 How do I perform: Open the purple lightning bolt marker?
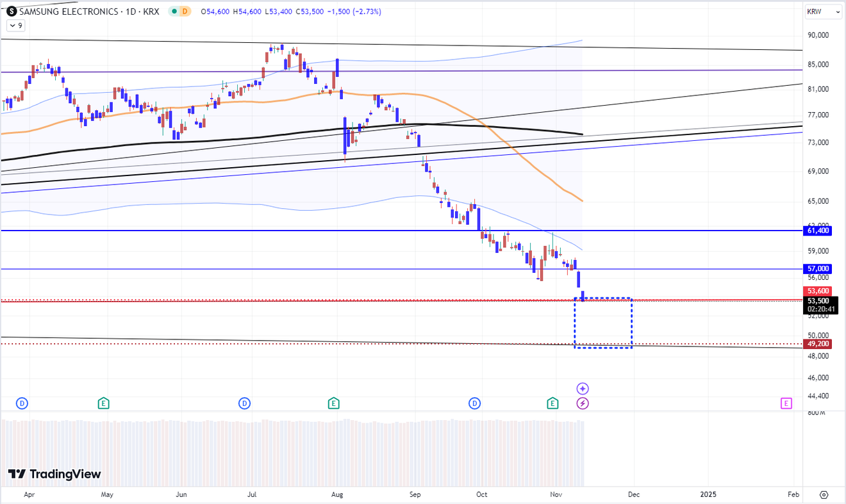(583, 403)
